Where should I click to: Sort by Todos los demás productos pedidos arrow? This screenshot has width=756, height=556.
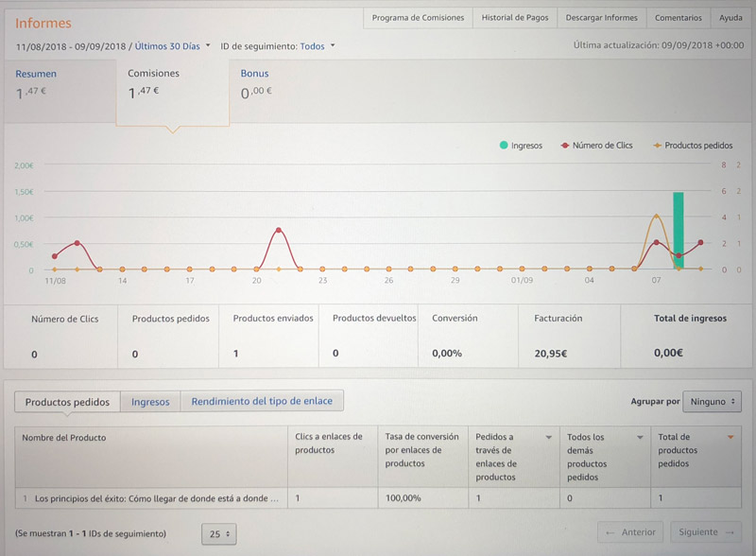pyautogui.click(x=640, y=438)
